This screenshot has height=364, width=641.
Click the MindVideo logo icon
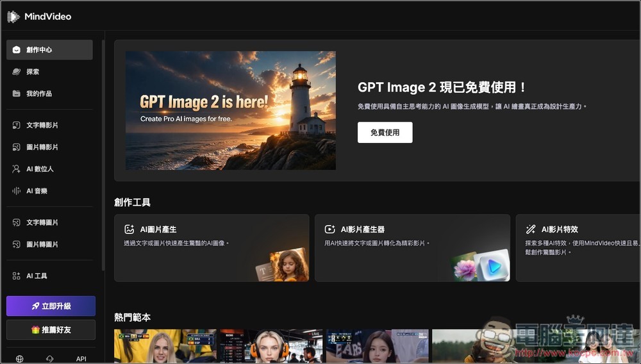[13, 17]
